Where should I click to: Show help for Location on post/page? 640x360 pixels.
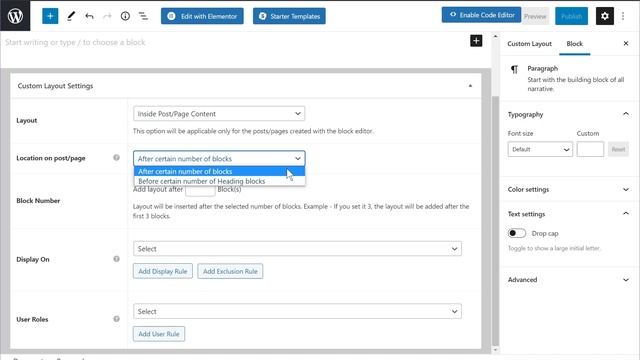[116, 158]
